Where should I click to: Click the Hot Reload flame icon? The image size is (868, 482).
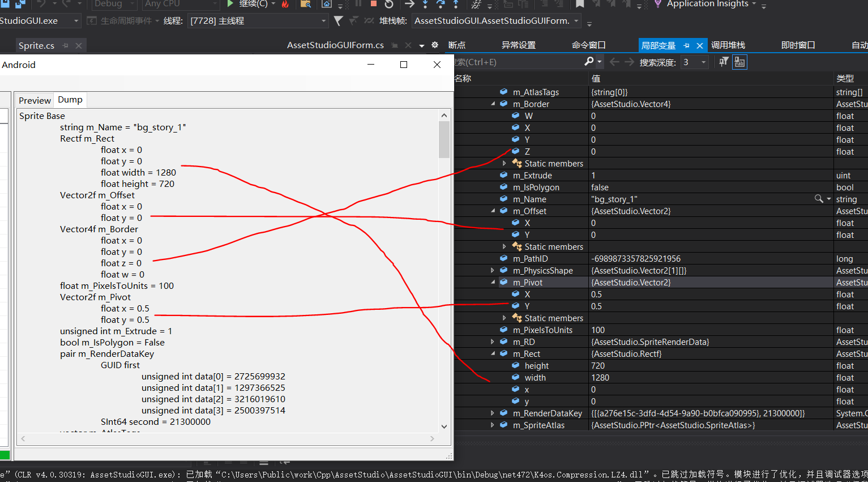(285, 4)
